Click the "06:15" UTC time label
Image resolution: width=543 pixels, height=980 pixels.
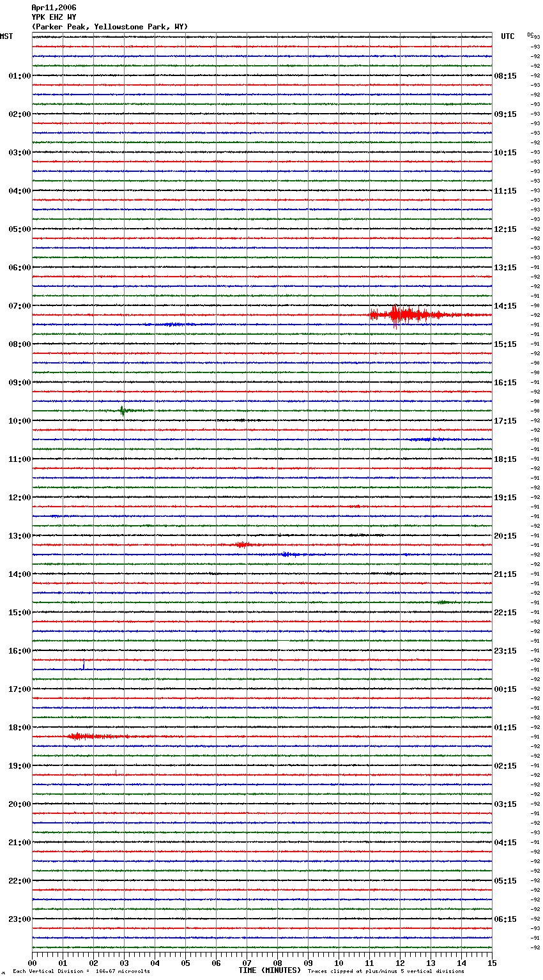505,919
